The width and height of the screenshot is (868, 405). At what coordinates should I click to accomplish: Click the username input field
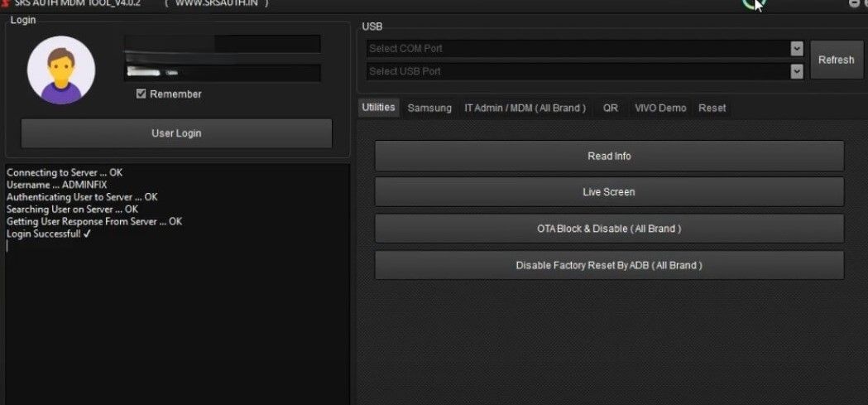click(x=223, y=44)
